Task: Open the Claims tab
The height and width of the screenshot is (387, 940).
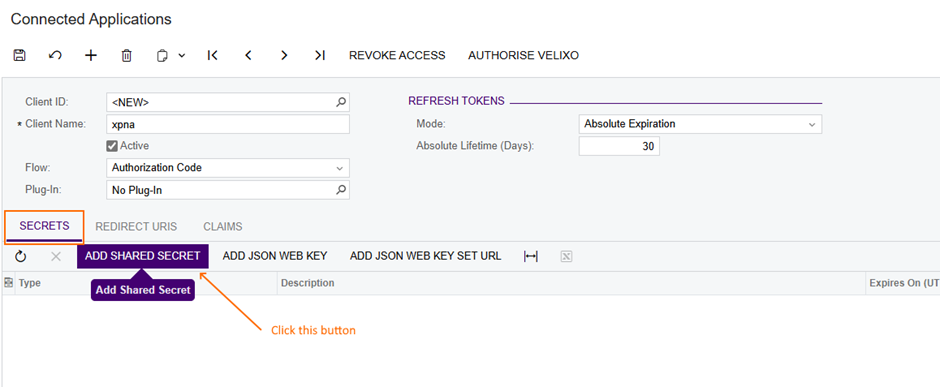Action: (x=222, y=226)
